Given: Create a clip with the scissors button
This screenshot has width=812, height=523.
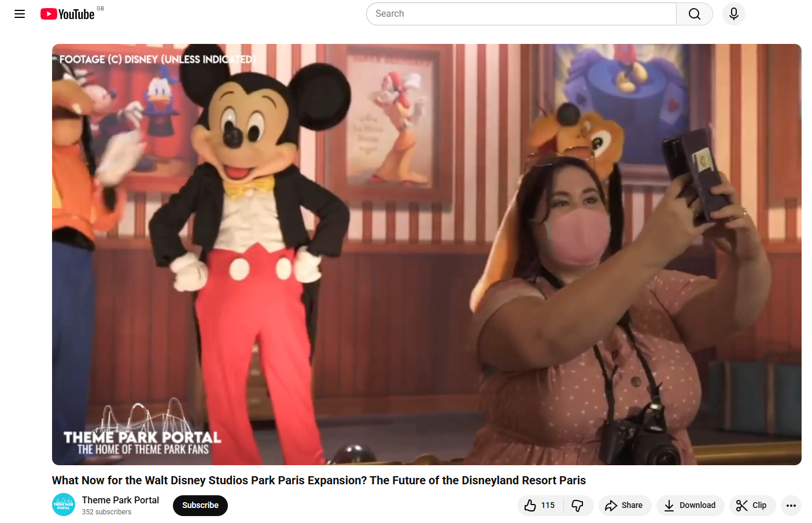Looking at the screenshot, I should pos(751,505).
